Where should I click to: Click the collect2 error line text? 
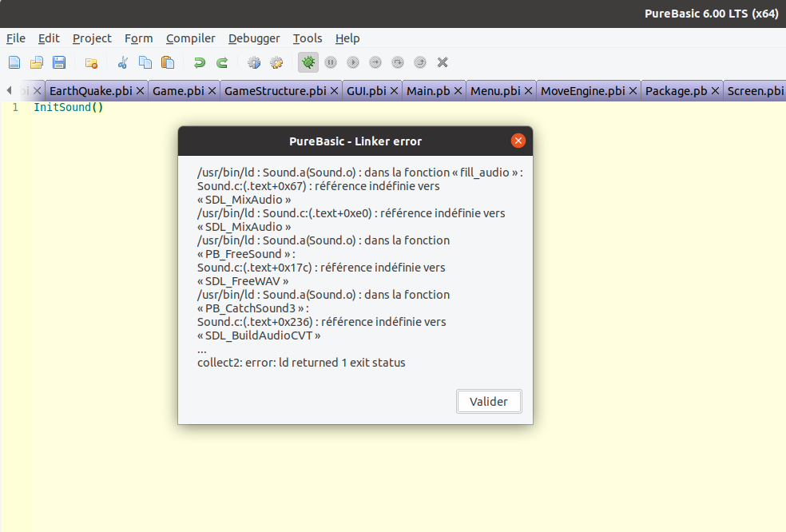coord(301,363)
